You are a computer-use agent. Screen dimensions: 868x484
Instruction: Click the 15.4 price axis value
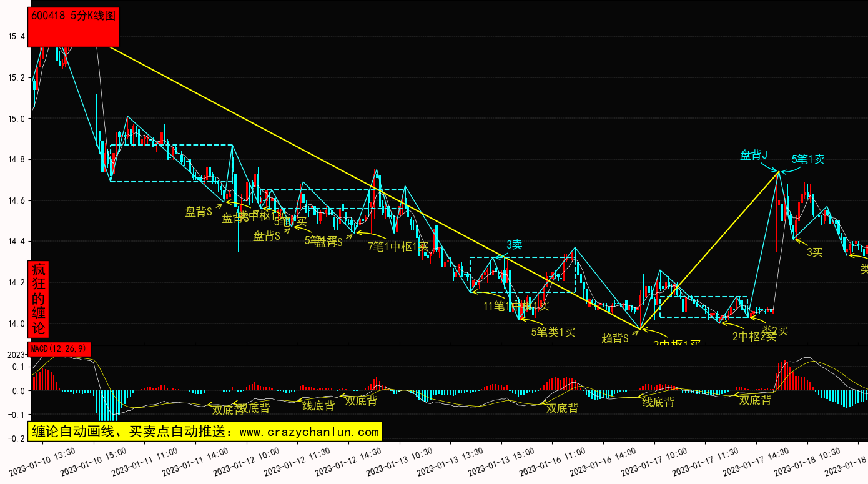tap(16, 37)
